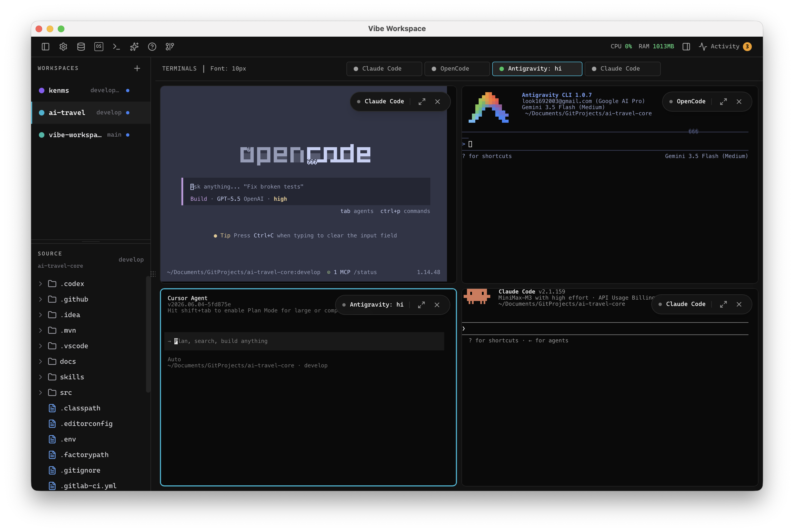This screenshot has width=794, height=532.
Task: Select the vibe-workspace workspace
Action: tap(91, 135)
